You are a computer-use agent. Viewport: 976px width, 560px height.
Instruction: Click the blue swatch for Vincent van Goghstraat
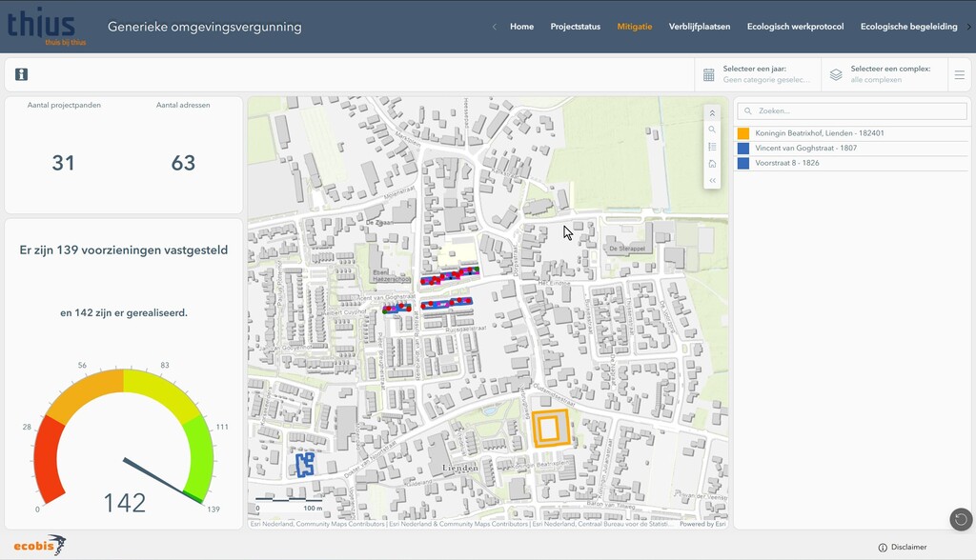tap(743, 148)
